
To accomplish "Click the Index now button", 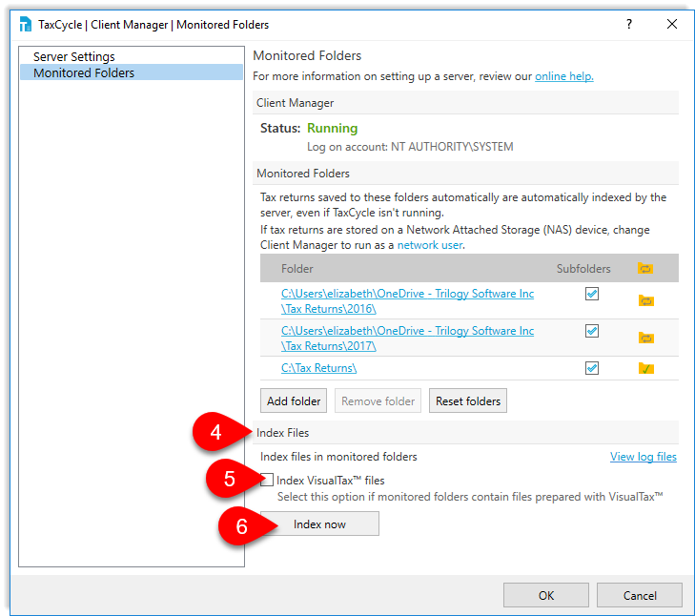I will pyautogui.click(x=319, y=524).
